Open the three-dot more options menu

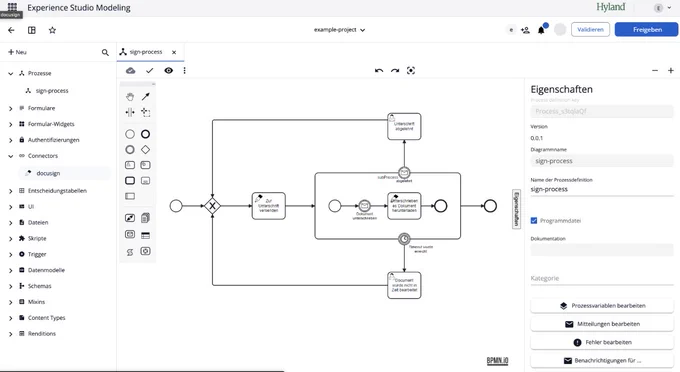coord(184,70)
